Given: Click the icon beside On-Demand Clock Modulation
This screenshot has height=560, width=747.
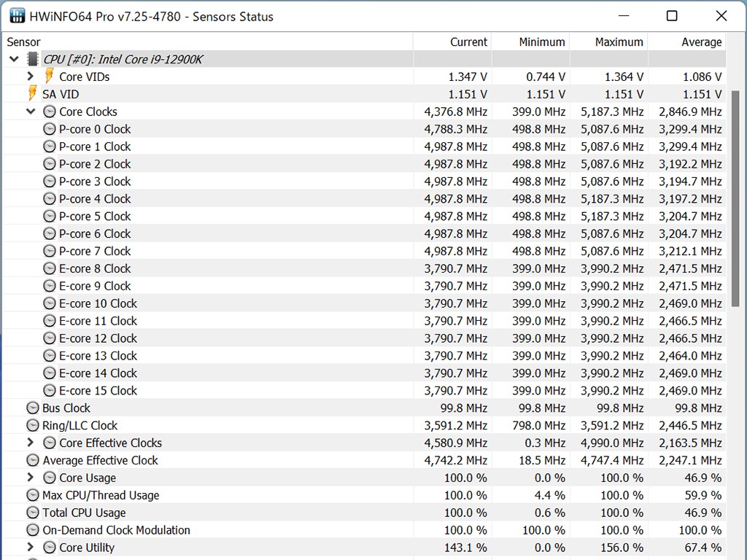Looking at the screenshot, I should [33, 530].
